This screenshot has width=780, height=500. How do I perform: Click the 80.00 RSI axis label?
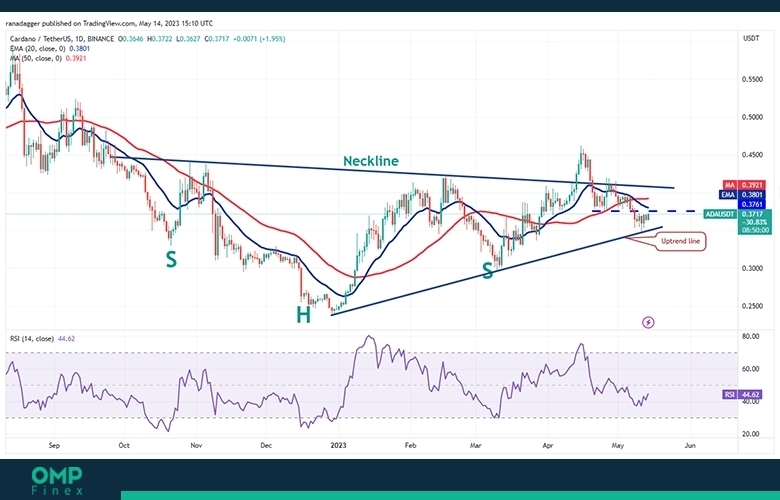(751, 336)
